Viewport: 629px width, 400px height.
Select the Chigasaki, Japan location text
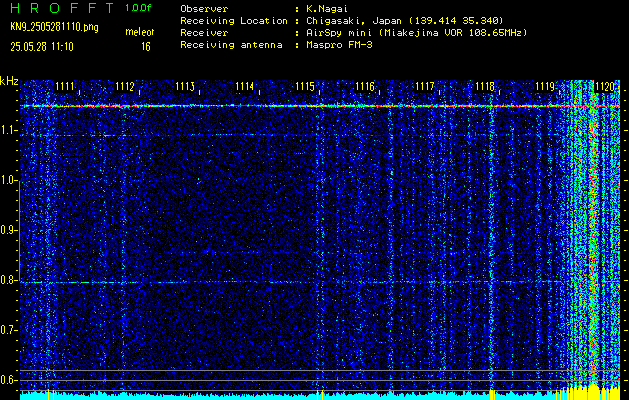tap(404, 21)
